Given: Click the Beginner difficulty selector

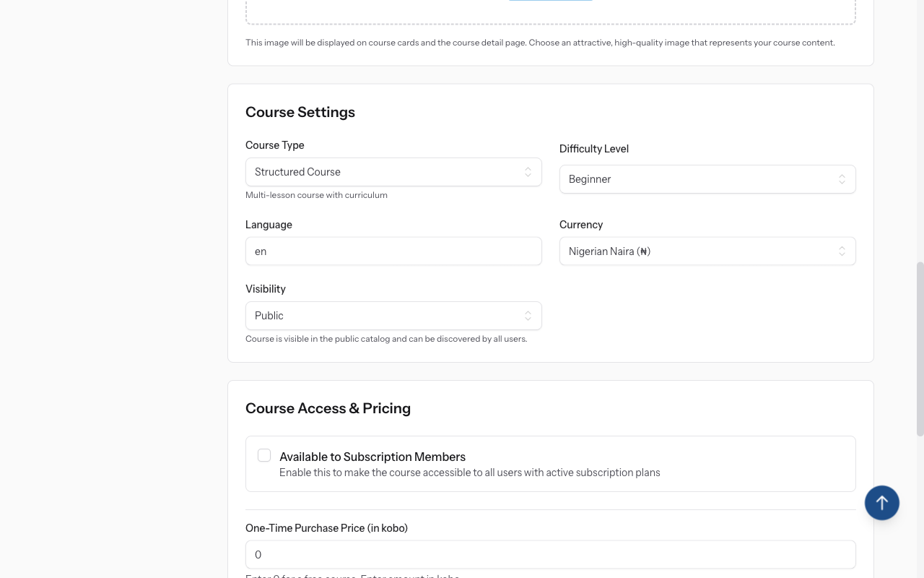Looking at the screenshot, I should pyautogui.click(x=707, y=178).
